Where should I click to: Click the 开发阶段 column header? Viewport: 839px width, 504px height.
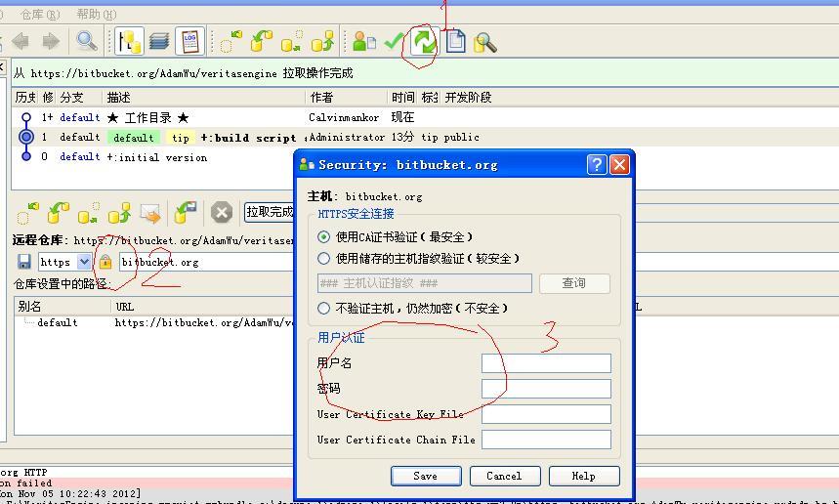click(468, 97)
